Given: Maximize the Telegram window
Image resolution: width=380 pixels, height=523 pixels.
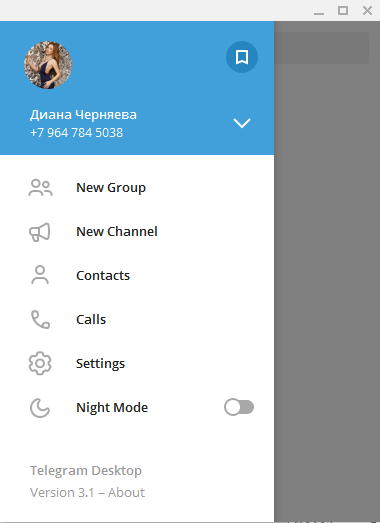Looking at the screenshot, I should [x=343, y=10].
